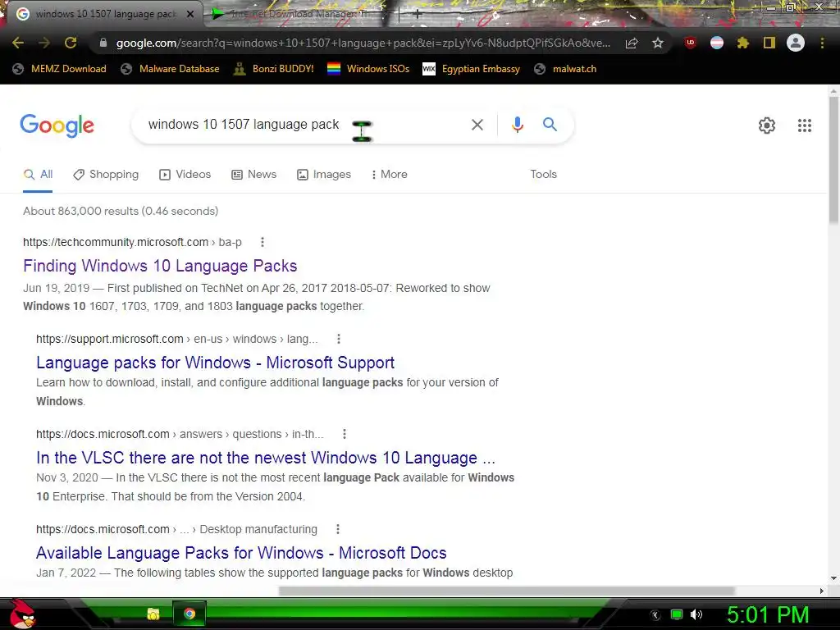Click the striped flag extension icon
This screenshot has width=840, height=630.
(717, 43)
